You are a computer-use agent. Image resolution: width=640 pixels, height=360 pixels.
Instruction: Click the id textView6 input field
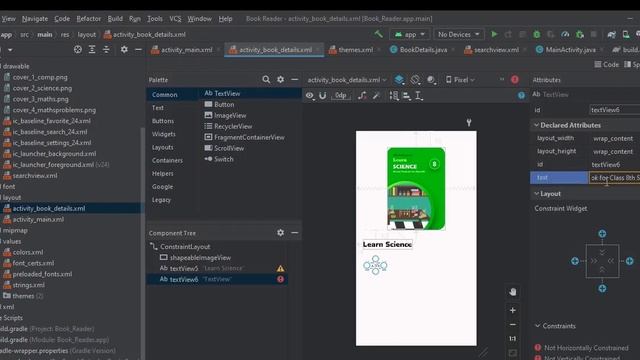click(614, 110)
